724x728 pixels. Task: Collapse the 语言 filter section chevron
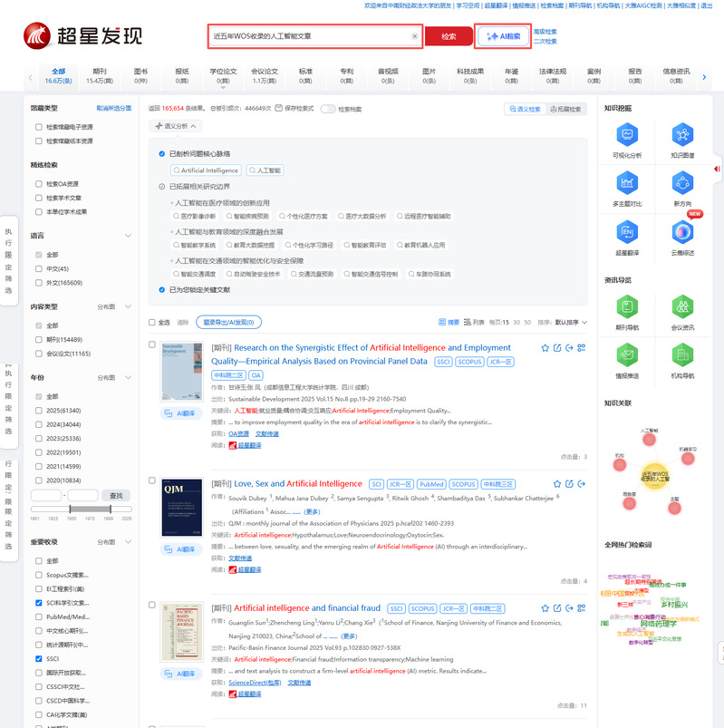(x=129, y=235)
